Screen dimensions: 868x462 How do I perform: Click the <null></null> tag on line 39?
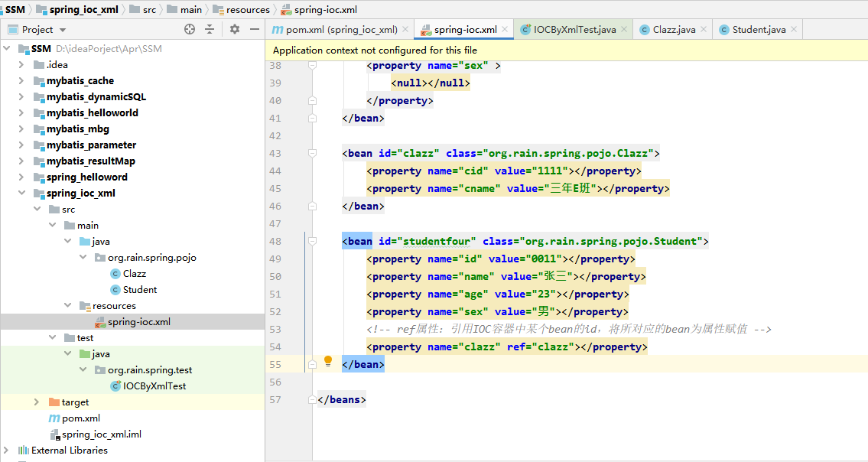(x=431, y=83)
